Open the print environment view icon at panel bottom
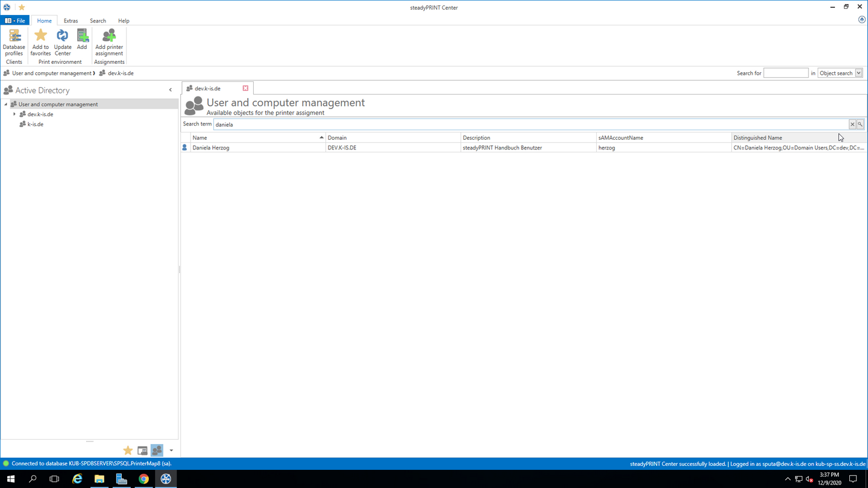Screen dimensions: 868x488 pyautogui.click(x=142, y=450)
